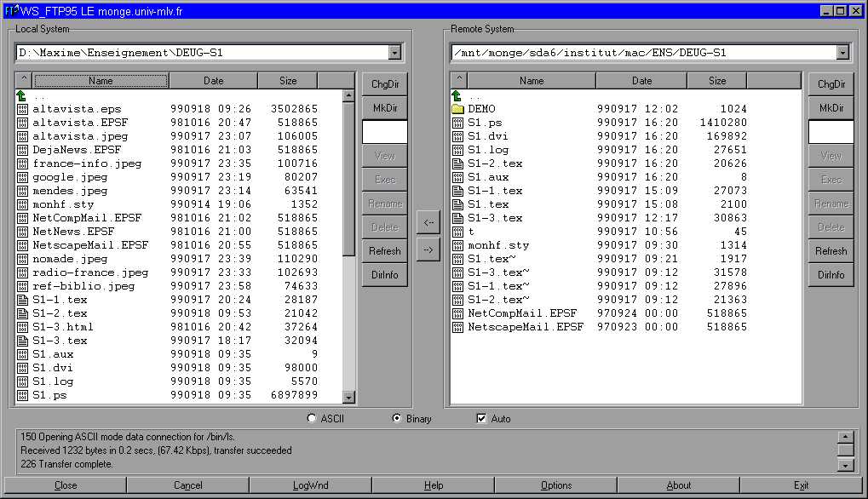Click the document icon beside local S1-1.tex

tap(22, 300)
